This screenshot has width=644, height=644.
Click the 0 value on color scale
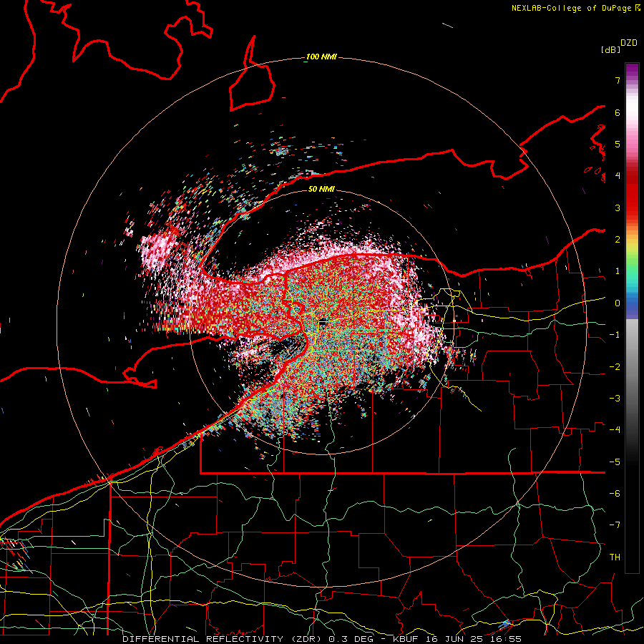point(618,303)
